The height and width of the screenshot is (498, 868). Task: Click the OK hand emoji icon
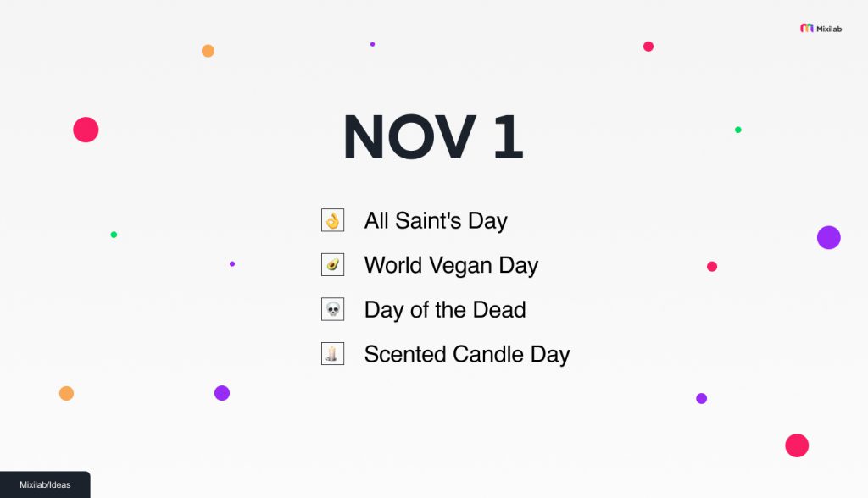(x=332, y=220)
